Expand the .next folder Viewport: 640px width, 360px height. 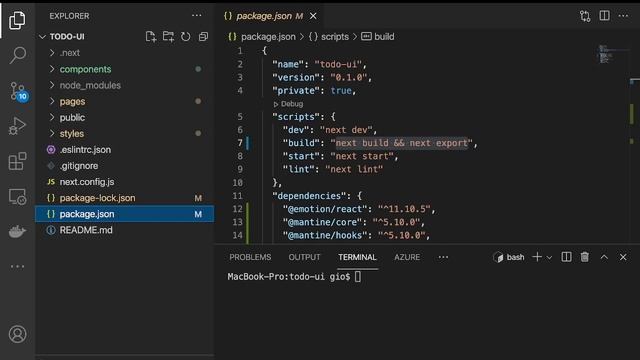(x=124, y=53)
